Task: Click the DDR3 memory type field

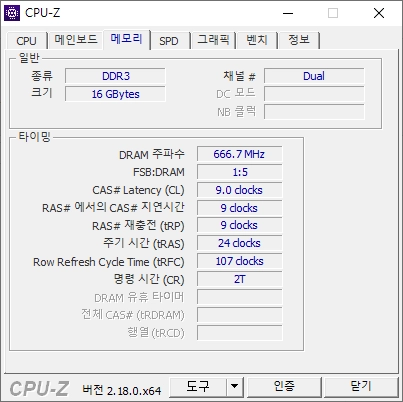Action: pyautogui.click(x=115, y=76)
